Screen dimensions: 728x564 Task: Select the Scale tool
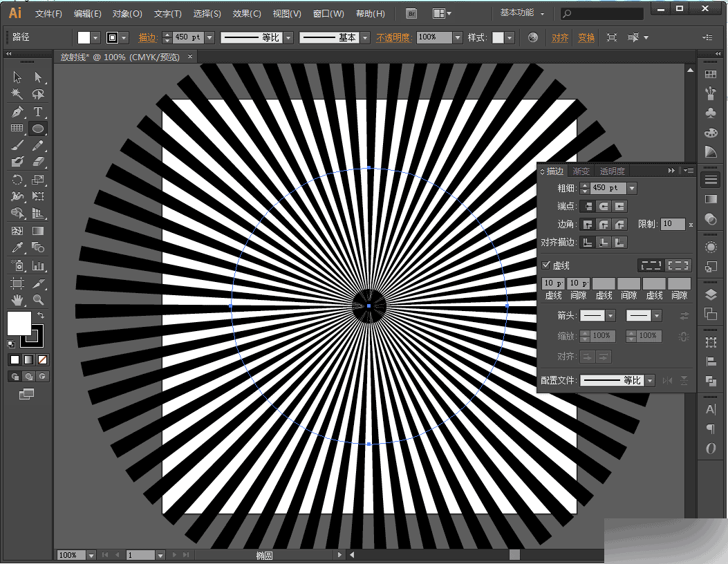[38, 180]
